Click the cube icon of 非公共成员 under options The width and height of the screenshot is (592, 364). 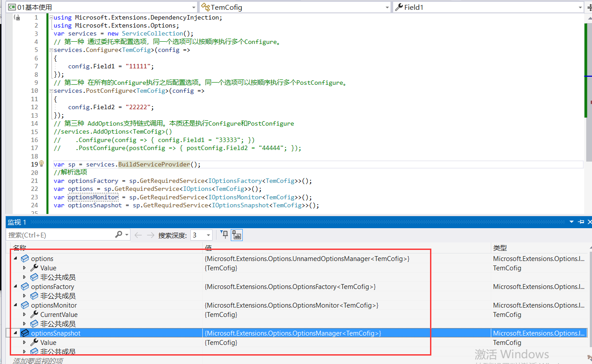click(34, 277)
